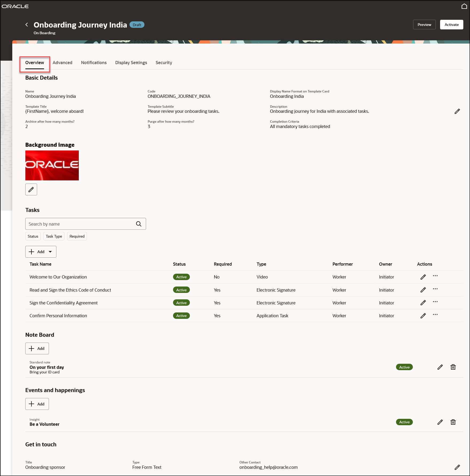The width and height of the screenshot is (470, 476).
Task: Select Confirm Personal Information task name
Action: click(x=58, y=316)
